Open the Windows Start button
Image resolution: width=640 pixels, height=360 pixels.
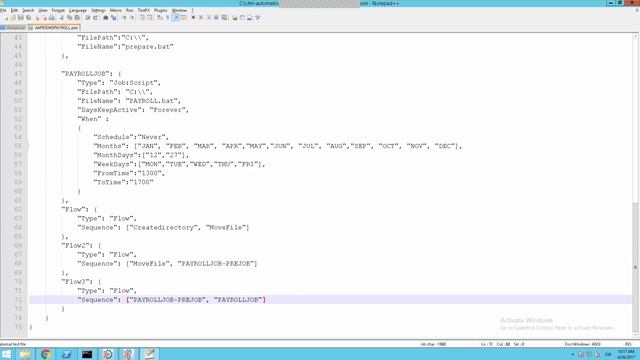tap(6, 354)
